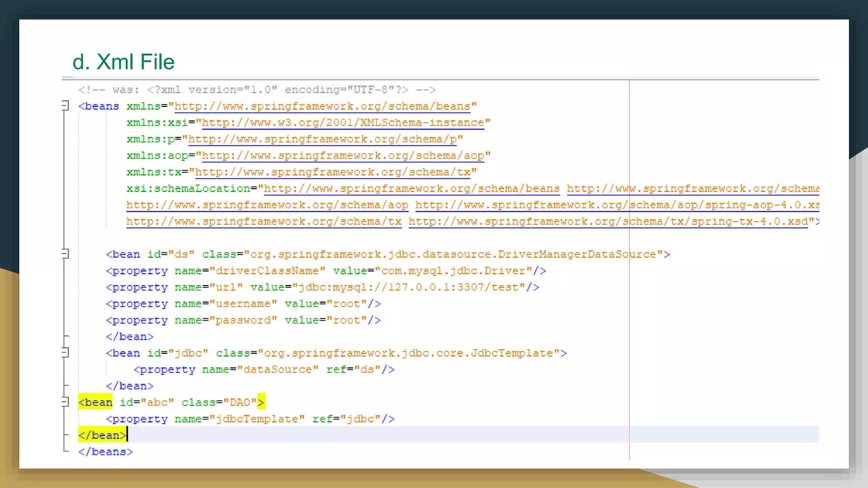
Task: Open the xmlns:aop schema/aop link
Action: (x=342, y=156)
